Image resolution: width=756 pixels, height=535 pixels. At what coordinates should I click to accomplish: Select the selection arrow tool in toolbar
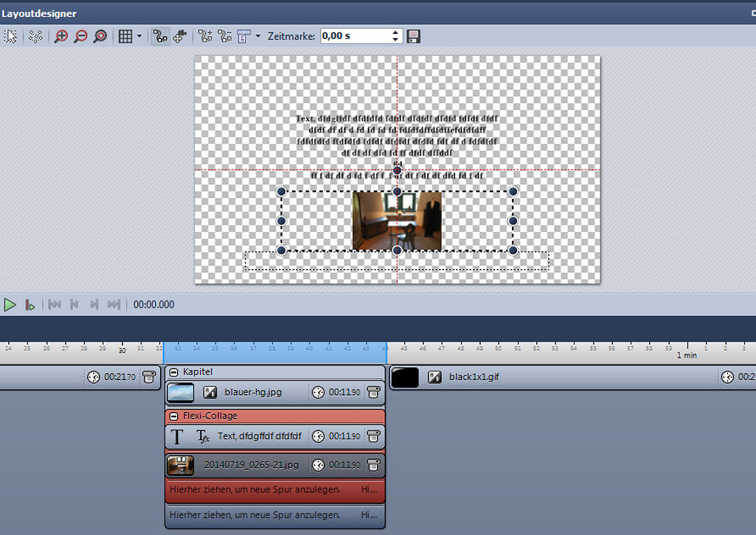coord(10,36)
